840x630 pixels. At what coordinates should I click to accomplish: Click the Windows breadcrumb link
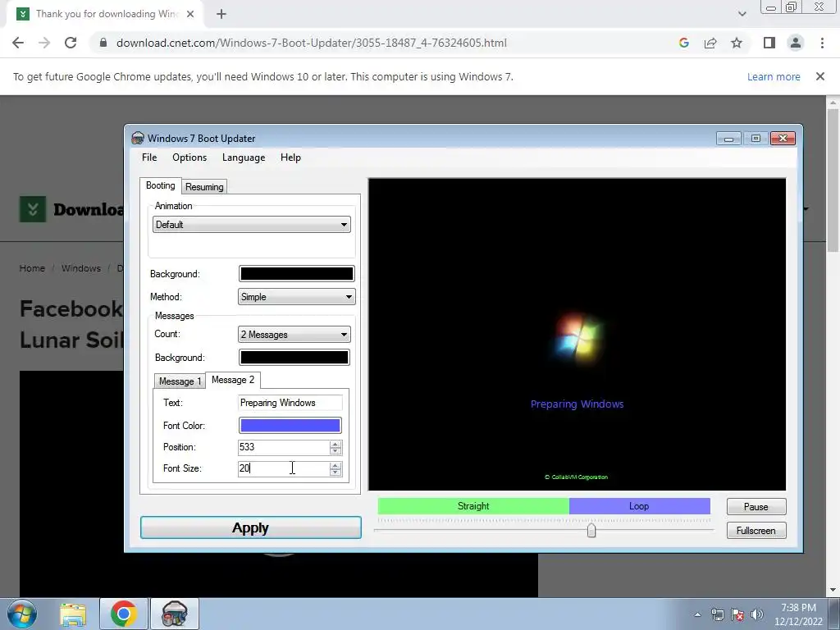(x=81, y=268)
